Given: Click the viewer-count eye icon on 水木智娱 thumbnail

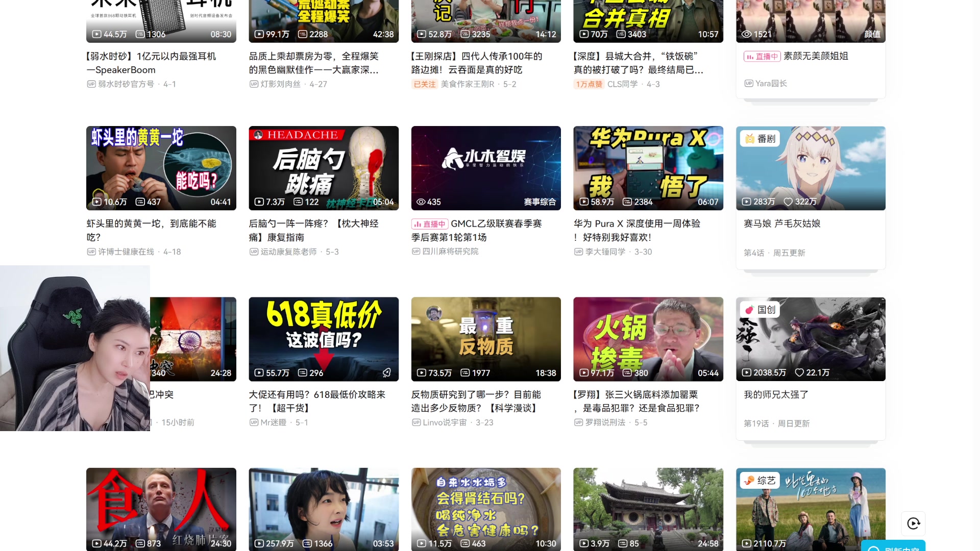Looking at the screenshot, I should pyautogui.click(x=421, y=202).
